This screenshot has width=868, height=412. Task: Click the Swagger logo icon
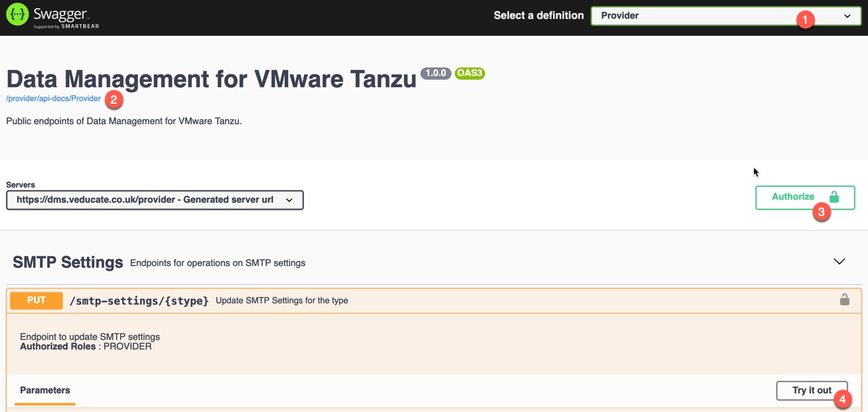(17, 14)
